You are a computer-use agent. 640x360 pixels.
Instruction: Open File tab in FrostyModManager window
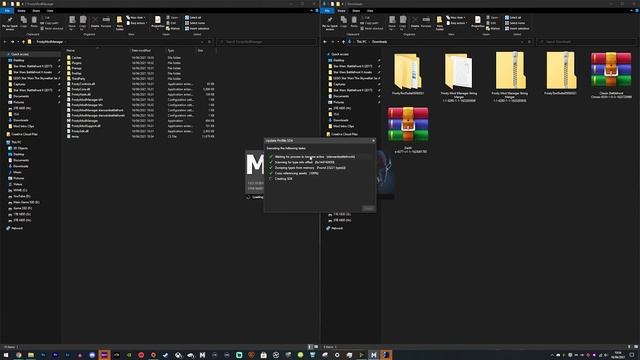[x=7, y=11]
